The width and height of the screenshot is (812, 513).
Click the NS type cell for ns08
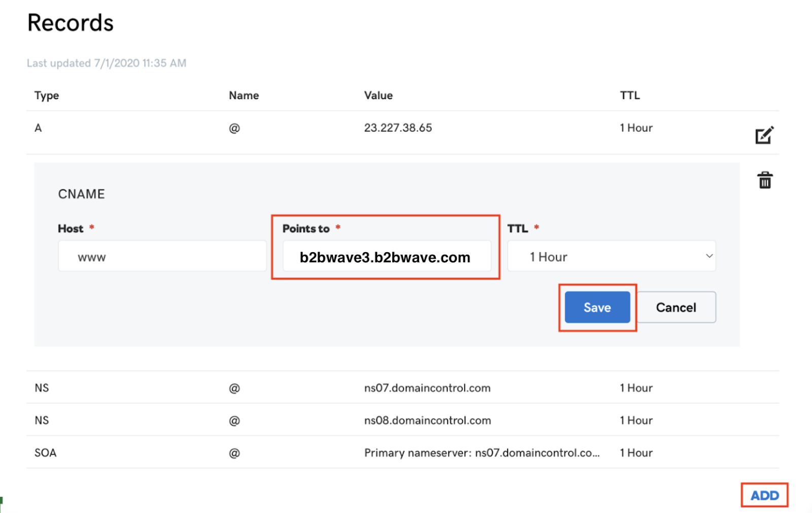coord(42,421)
